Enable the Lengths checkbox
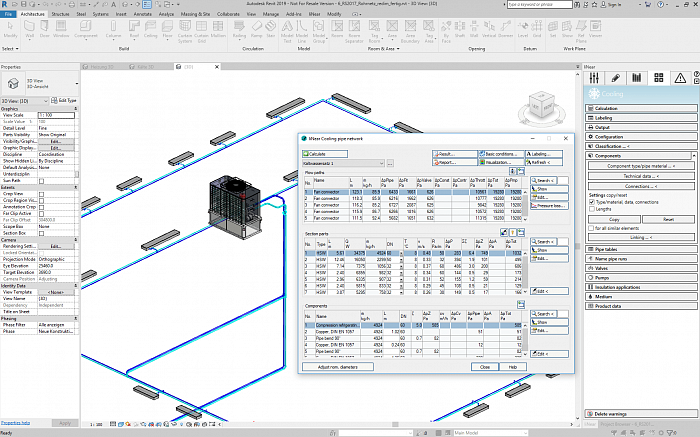The image size is (700, 437). click(592, 209)
